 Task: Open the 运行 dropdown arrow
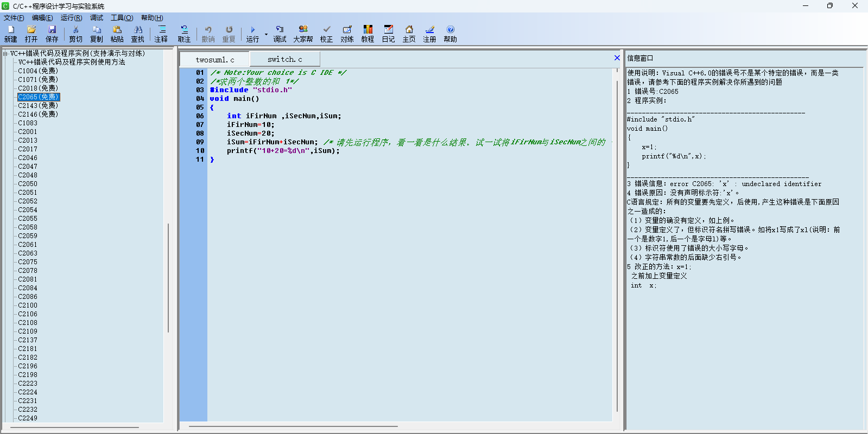click(x=266, y=34)
